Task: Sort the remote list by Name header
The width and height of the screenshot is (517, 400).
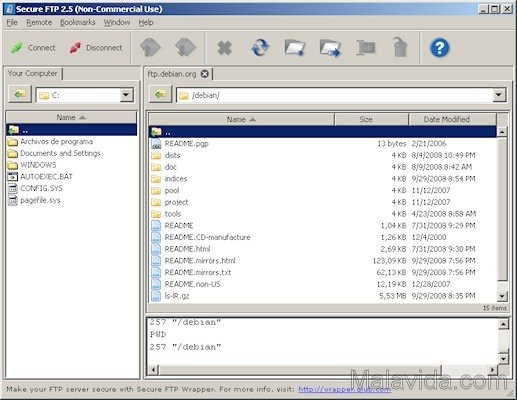Action: point(241,119)
